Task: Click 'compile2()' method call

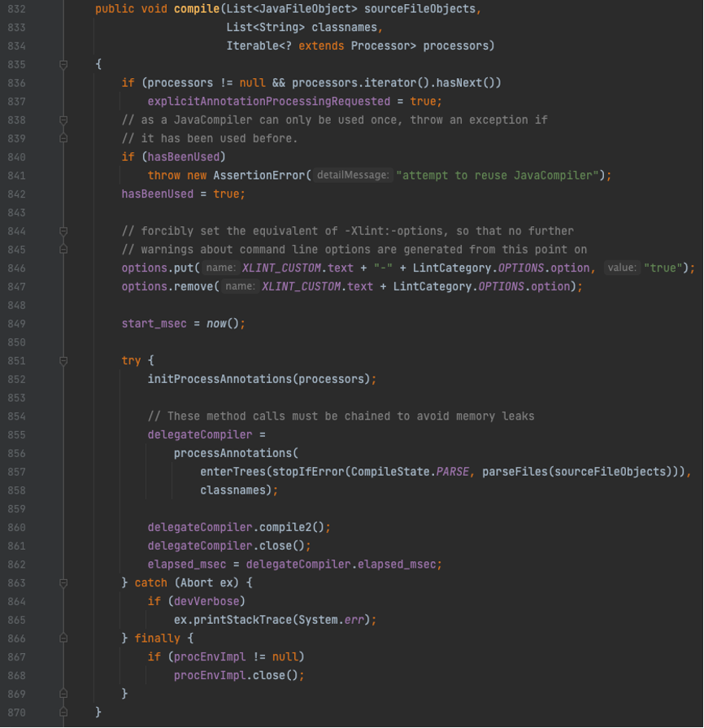Action: [292, 527]
